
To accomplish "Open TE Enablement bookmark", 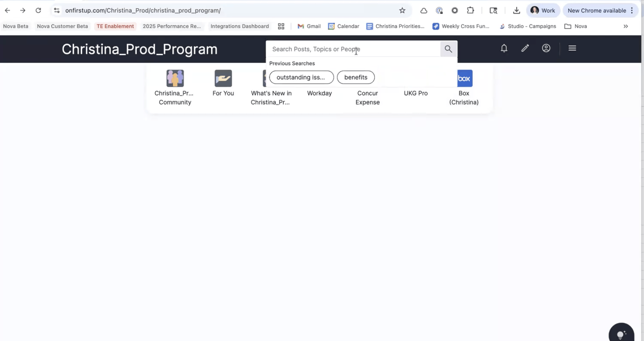I will [115, 26].
